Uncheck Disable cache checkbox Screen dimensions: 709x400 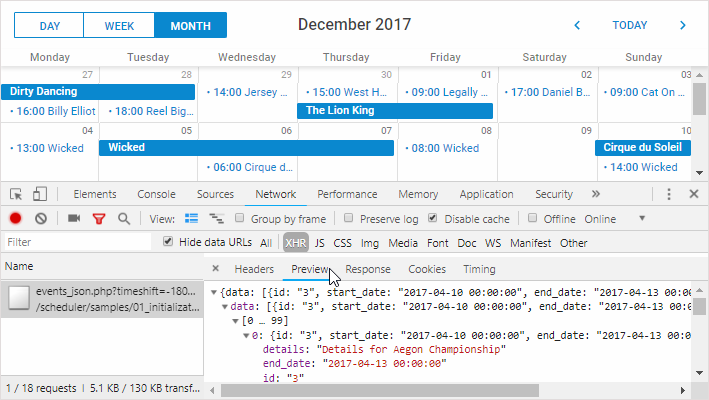tap(432, 218)
